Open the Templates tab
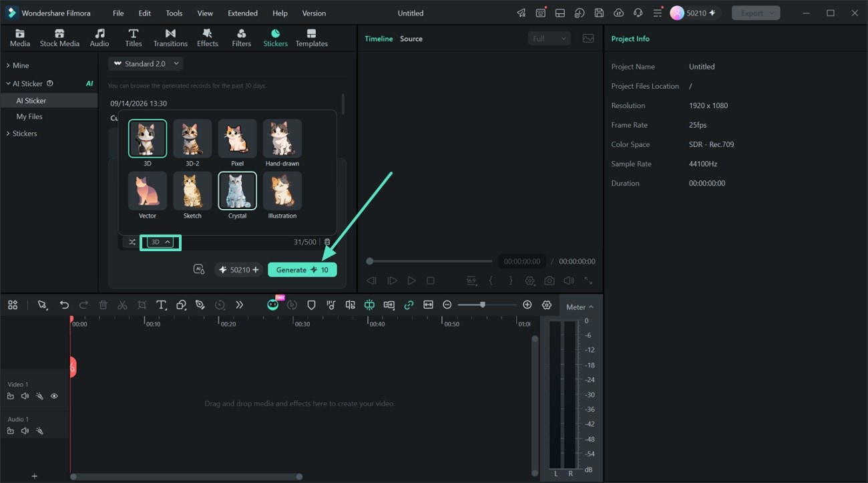Viewport: 868px width, 483px height. tap(312, 38)
